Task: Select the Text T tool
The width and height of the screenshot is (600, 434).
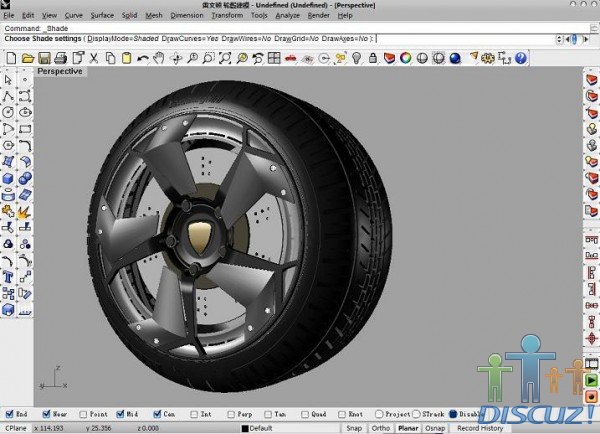Action: click(x=8, y=277)
